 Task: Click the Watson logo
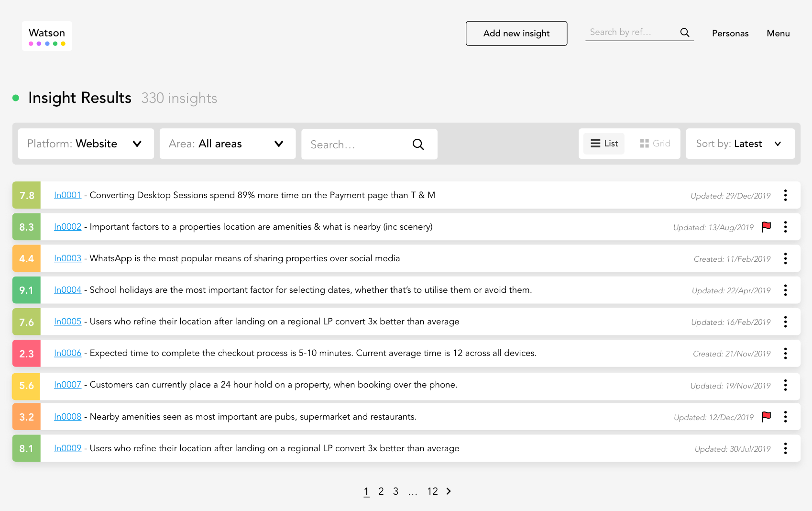pos(47,36)
